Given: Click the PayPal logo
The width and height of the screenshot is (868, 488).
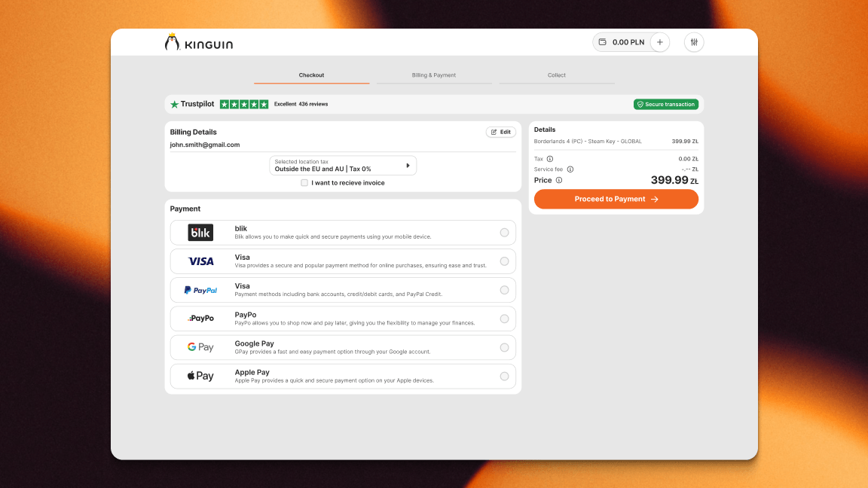Looking at the screenshot, I should coord(200,290).
